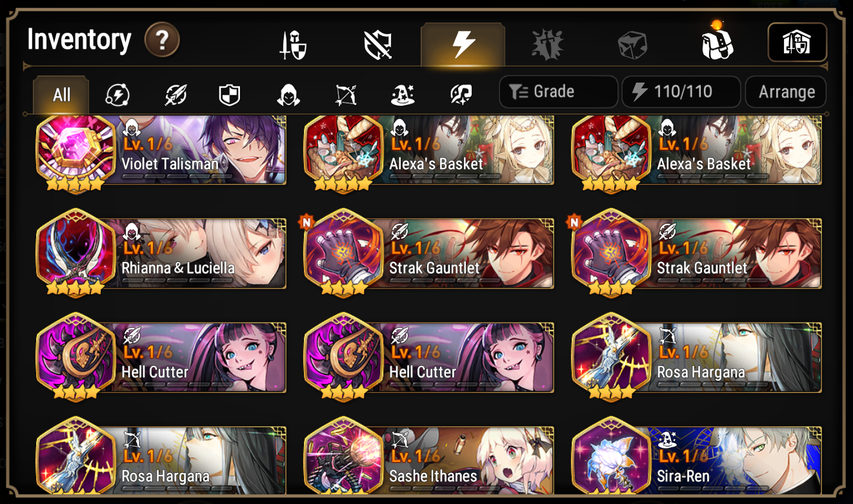Filter by hooded Thief class icon
853x504 pixels.
click(x=288, y=96)
